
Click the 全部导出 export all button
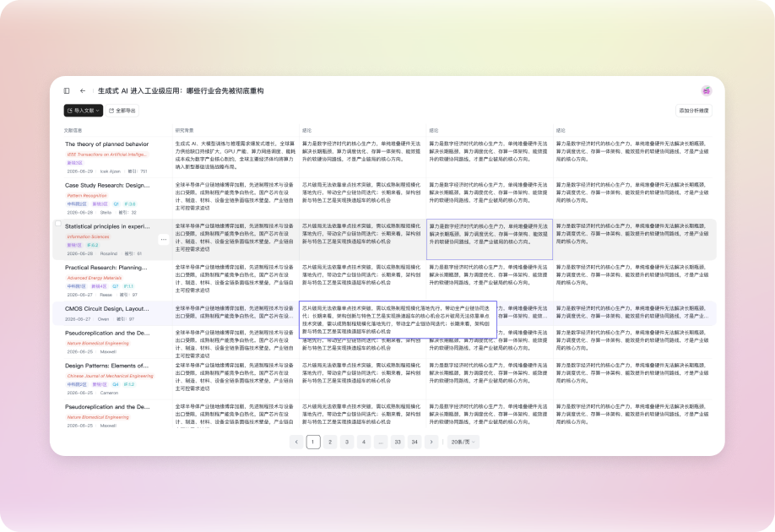(x=122, y=111)
